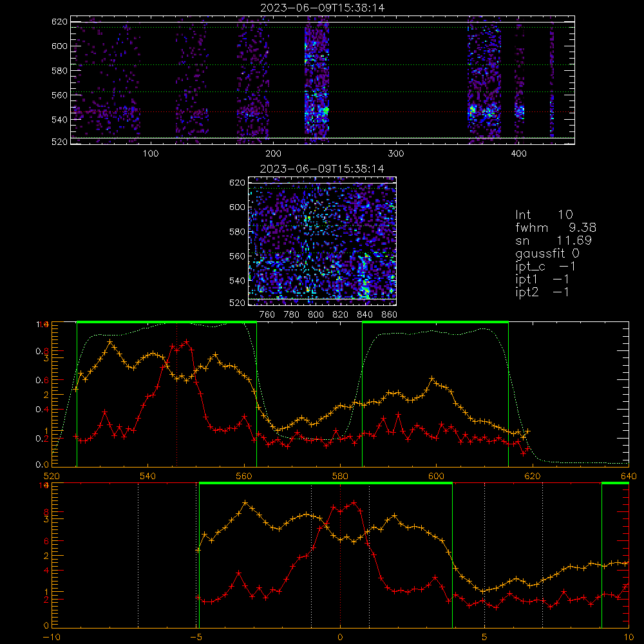Click the long green bar atop the bottom plot

tap(326, 484)
